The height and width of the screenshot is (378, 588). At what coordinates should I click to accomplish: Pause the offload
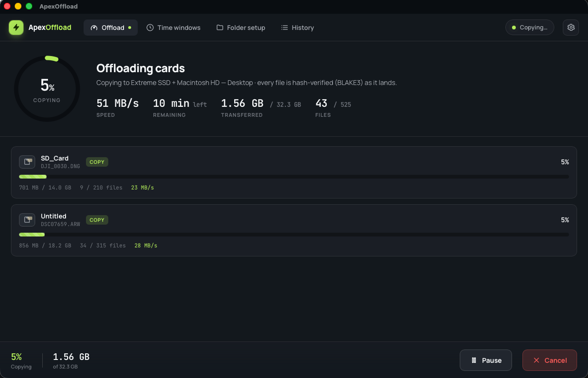(x=486, y=360)
